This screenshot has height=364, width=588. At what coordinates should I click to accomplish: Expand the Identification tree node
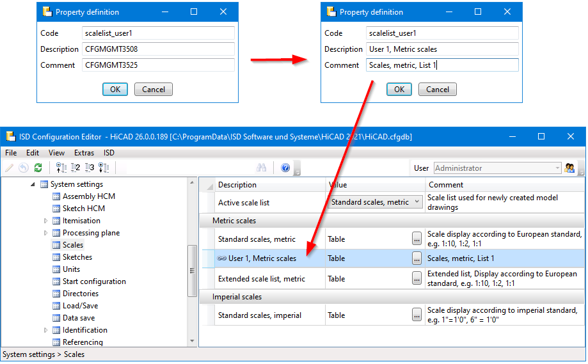[46, 330]
